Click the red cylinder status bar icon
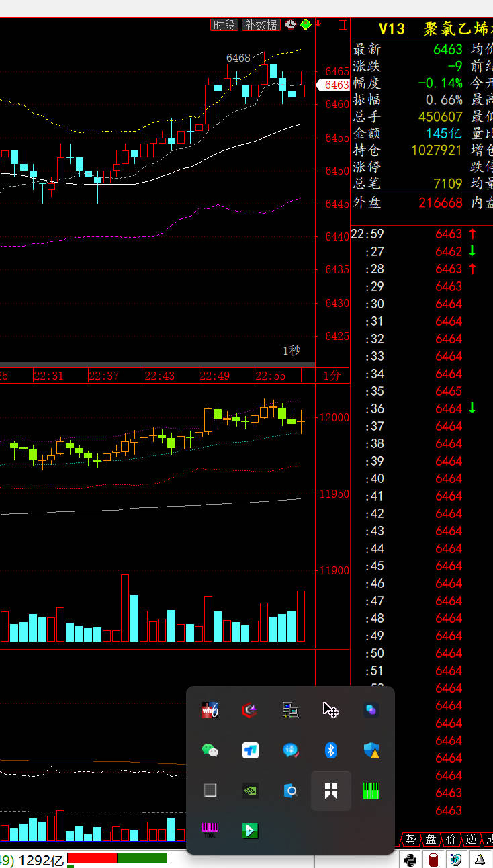This screenshot has width=493, height=868. [x=434, y=859]
